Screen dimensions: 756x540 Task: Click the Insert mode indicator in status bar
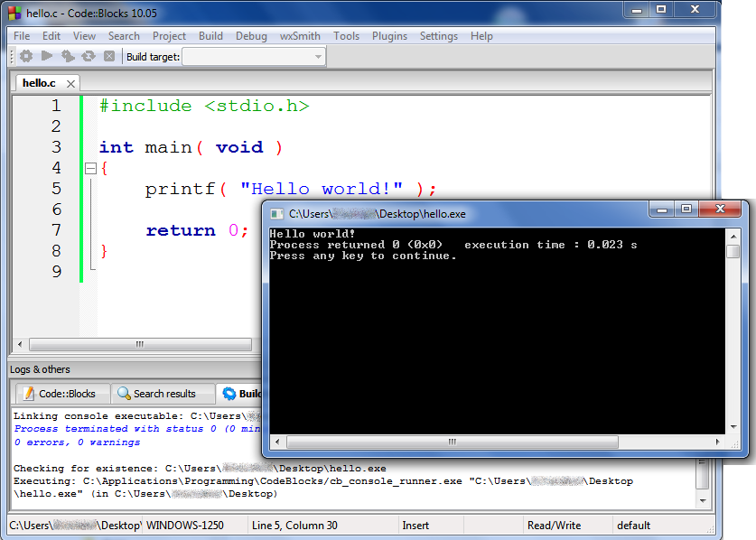[415, 525]
